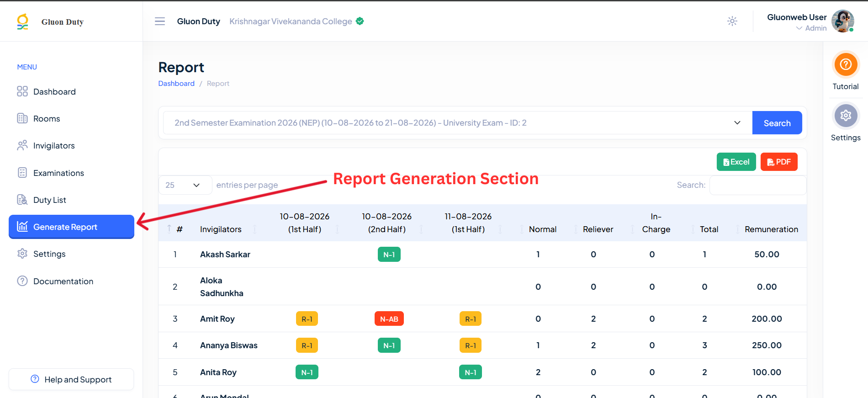Viewport: 868px width, 398px height.
Task: Export report as PDF
Action: [779, 162]
